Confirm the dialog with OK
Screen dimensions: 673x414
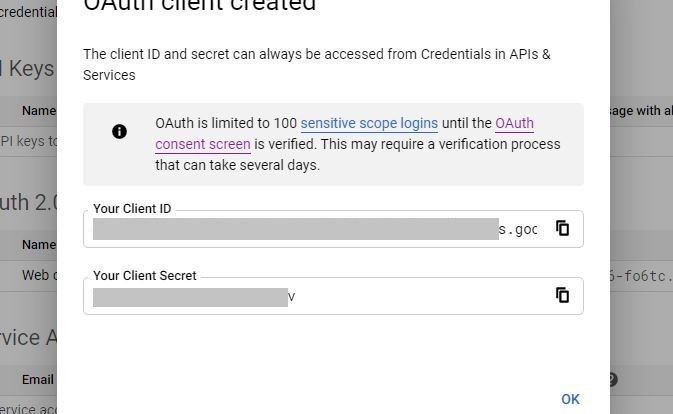570,399
